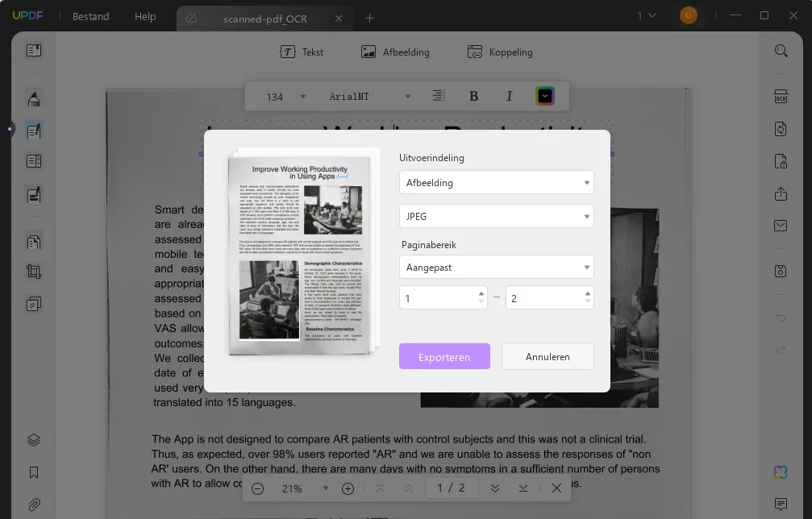The height and width of the screenshot is (519, 812).
Task: Open the Page Tools watermark icon in sidebar
Action: (x=34, y=304)
